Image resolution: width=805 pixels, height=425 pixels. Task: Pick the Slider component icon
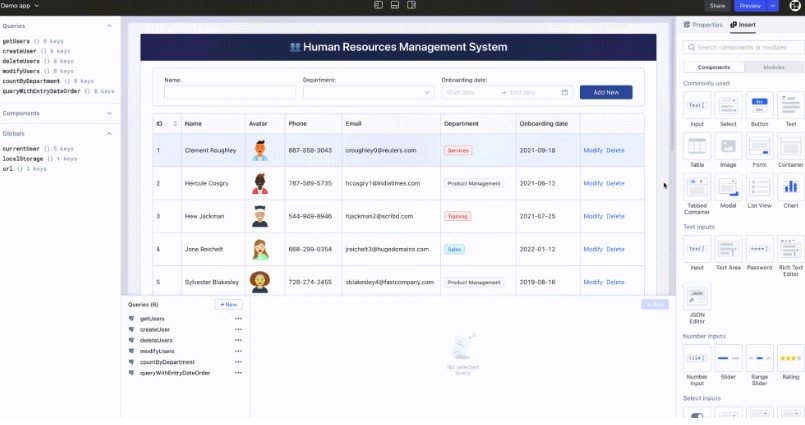tap(728, 358)
